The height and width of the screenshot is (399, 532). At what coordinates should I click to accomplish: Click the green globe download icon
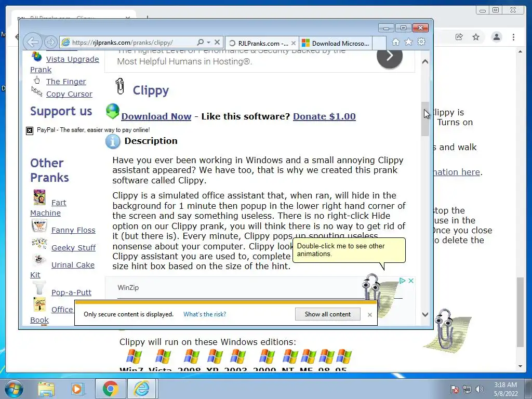[113, 111]
